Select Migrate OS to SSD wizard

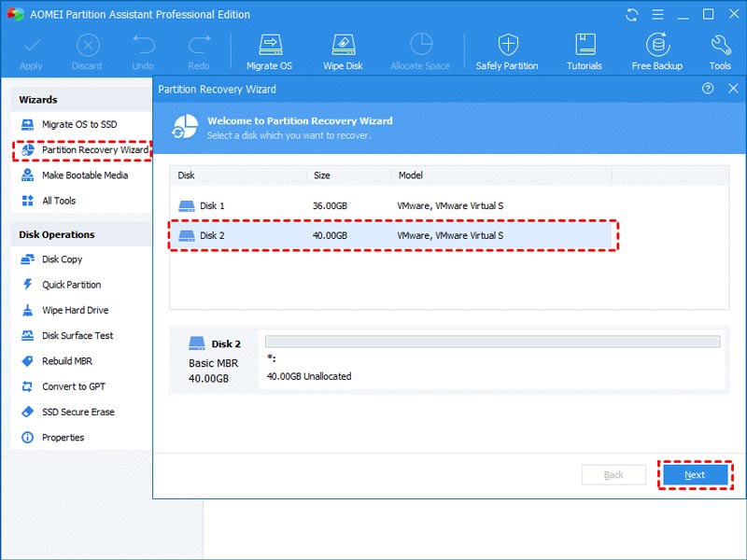click(x=79, y=125)
